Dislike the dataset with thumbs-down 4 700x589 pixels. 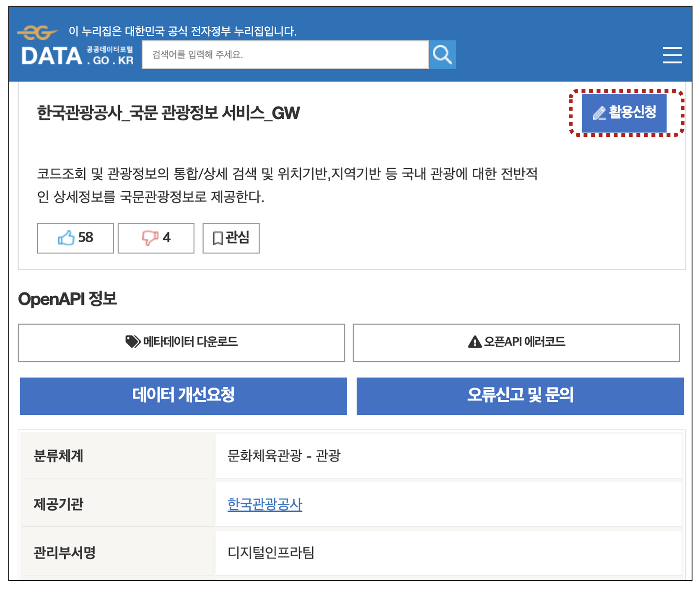point(156,238)
